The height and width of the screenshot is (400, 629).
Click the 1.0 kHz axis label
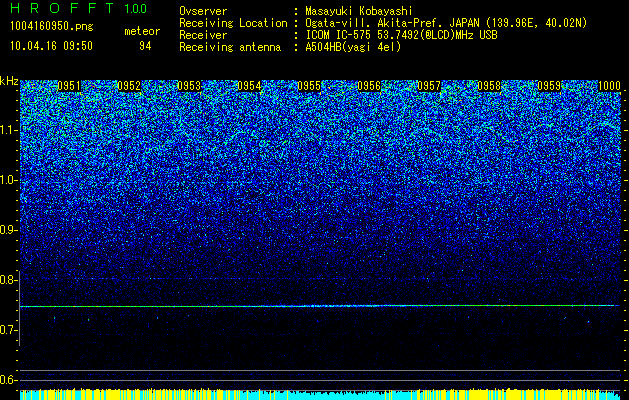(9, 180)
